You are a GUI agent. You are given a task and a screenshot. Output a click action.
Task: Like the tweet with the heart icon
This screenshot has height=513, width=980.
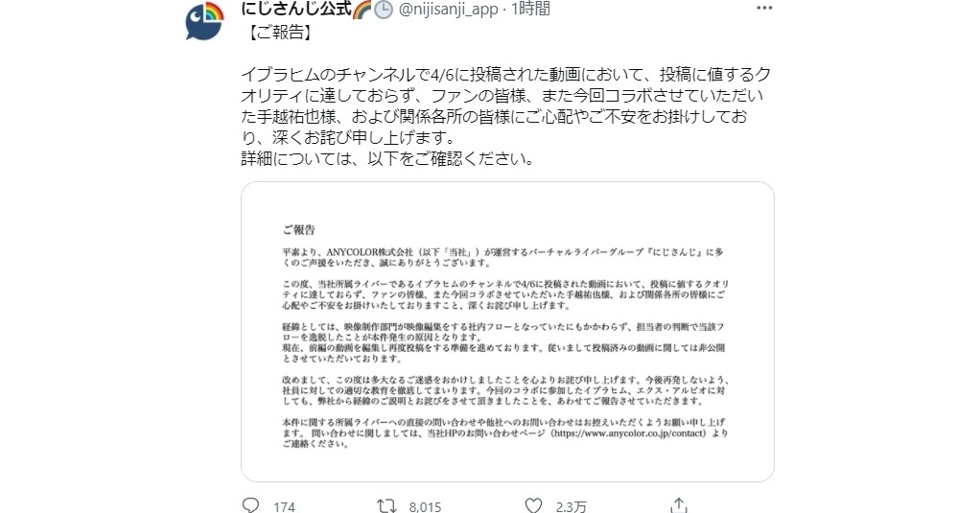pyautogui.click(x=534, y=504)
